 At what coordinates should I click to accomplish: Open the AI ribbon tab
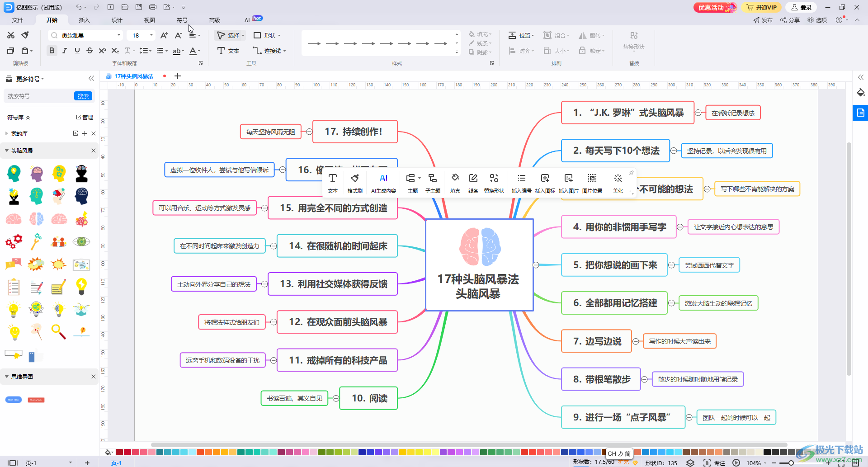pyautogui.click(x=247, y=20)
